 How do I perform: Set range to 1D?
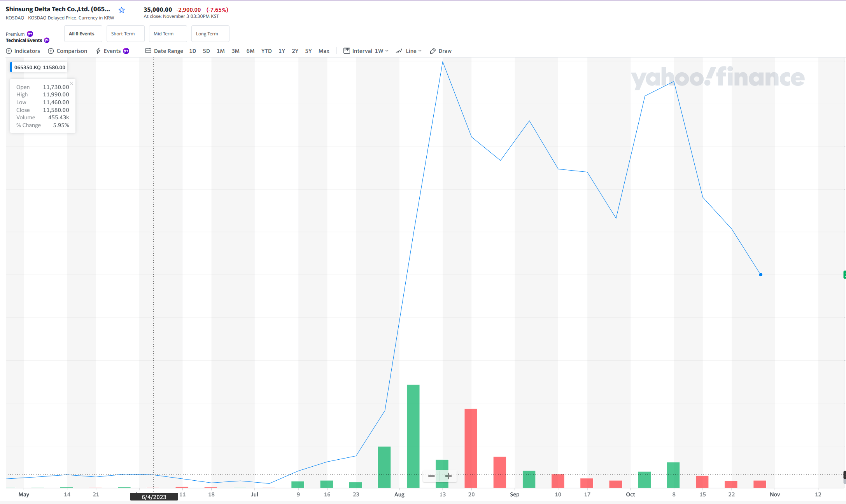pos(193,51)
